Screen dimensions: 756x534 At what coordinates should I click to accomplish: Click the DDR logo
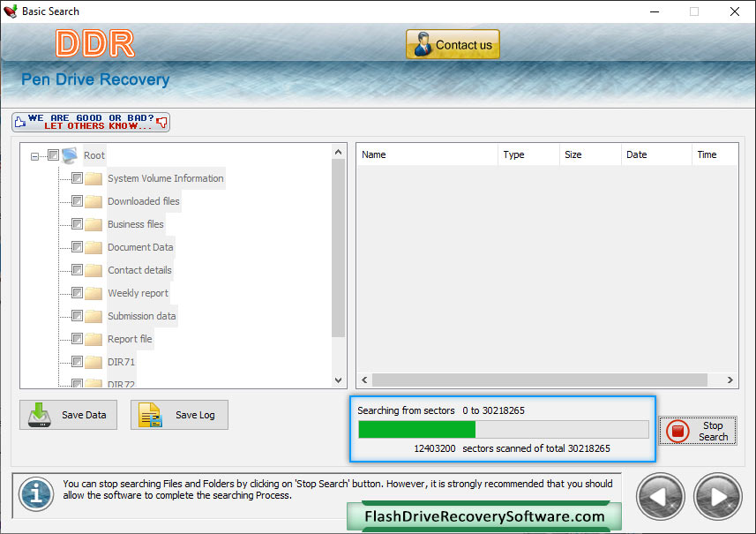point(95,43)
